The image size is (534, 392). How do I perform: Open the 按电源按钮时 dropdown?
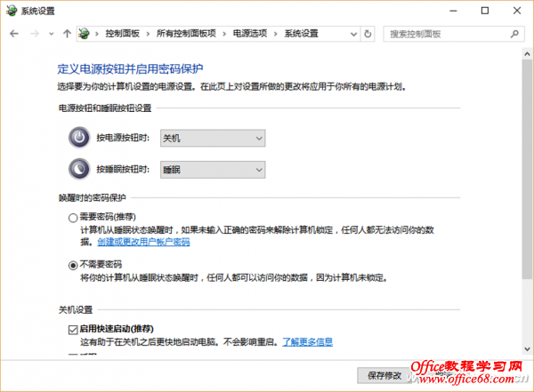pyautogui.click(x=213, y=138)
